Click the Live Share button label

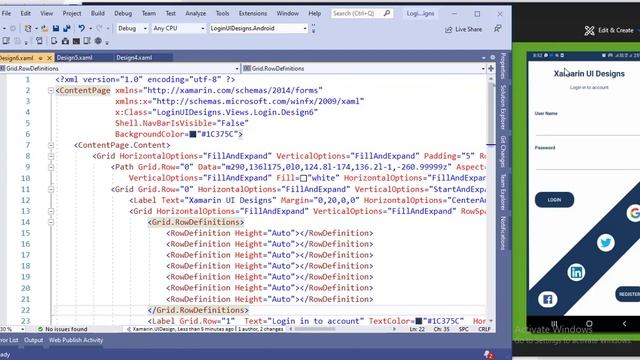point(469,29)
